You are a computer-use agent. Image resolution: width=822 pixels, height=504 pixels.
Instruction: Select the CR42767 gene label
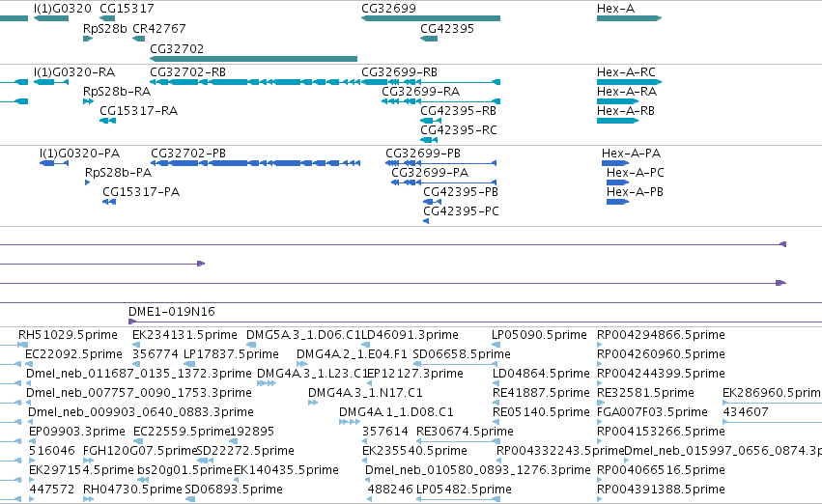tap(158, 28)
